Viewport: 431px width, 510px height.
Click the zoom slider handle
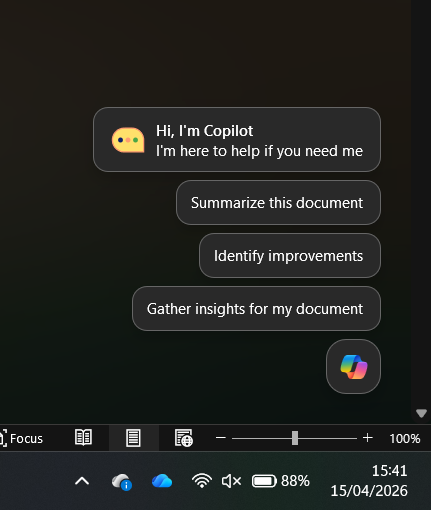click(295, 438)
